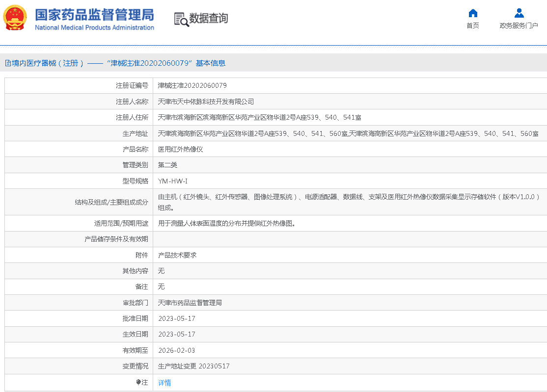Click the home house icon
Screen dimensions: 547x392
pos(473,13)
